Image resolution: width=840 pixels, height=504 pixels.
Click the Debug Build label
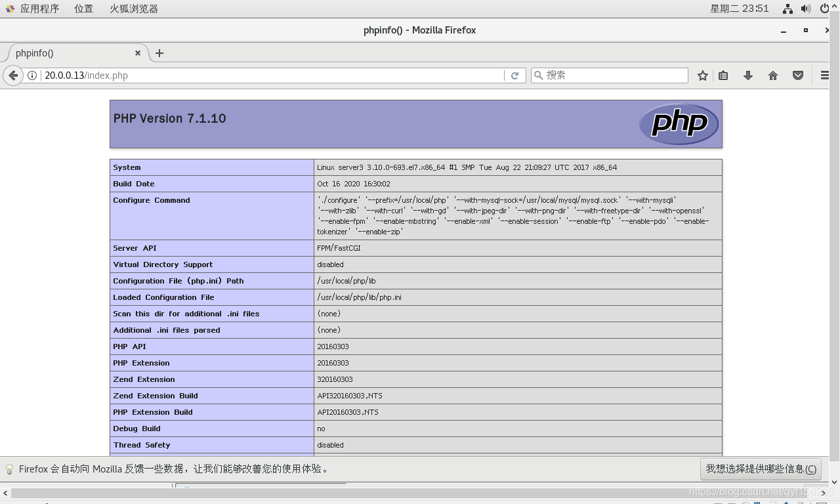pos(136,429)
